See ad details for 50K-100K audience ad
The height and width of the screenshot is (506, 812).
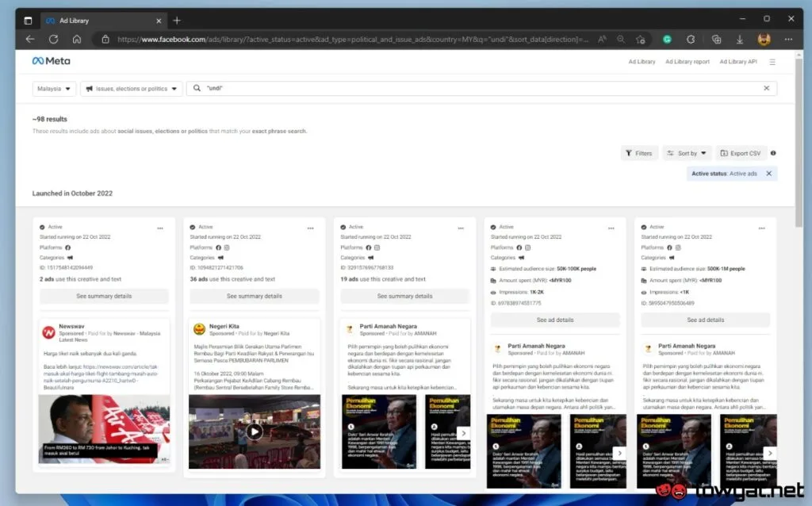[x=555, y=320]
